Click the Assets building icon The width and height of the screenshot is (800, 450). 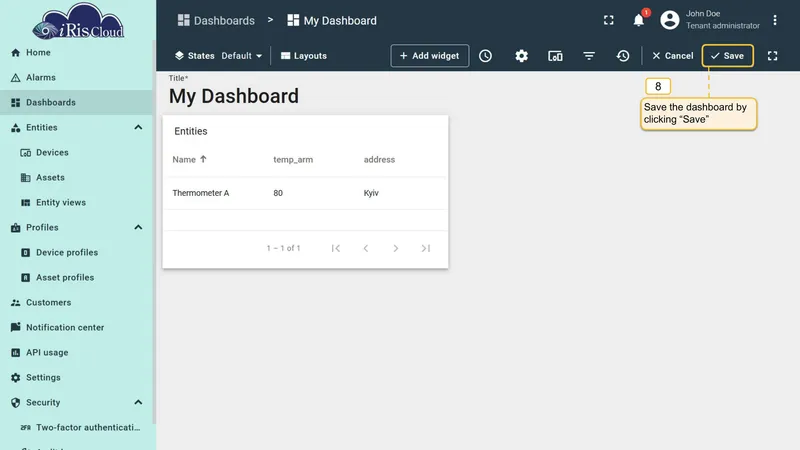coord(26,178)
